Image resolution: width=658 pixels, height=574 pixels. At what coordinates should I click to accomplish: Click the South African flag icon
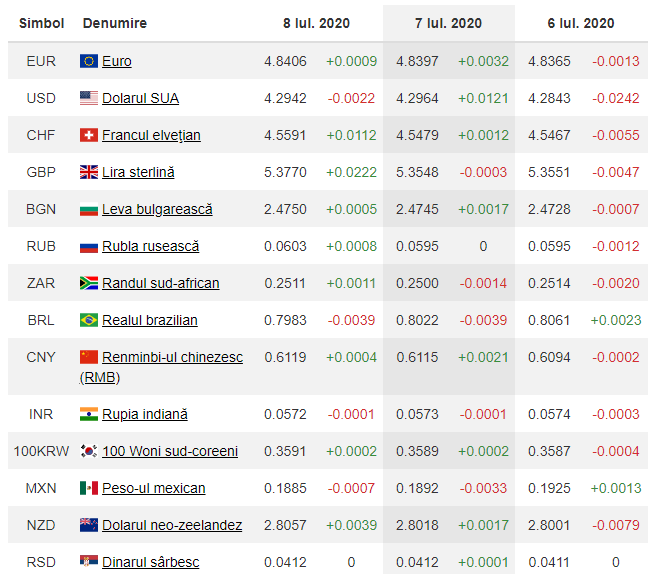[x=89, y=283]
